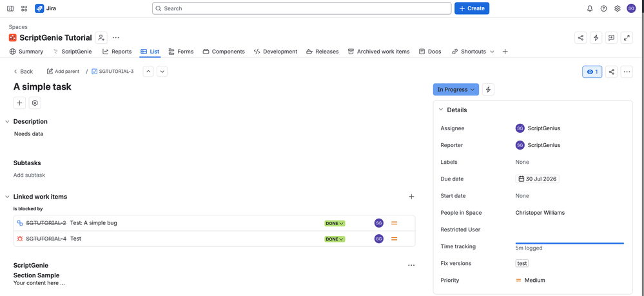Collapse the Description section chevron
This screenshot has height=296, width=644.
coord(7,122)
